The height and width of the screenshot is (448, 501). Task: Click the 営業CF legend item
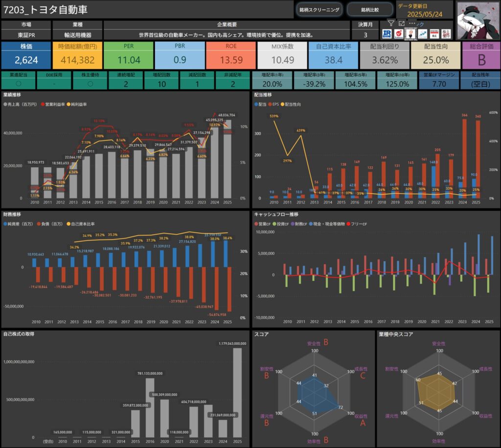[263, 224]
